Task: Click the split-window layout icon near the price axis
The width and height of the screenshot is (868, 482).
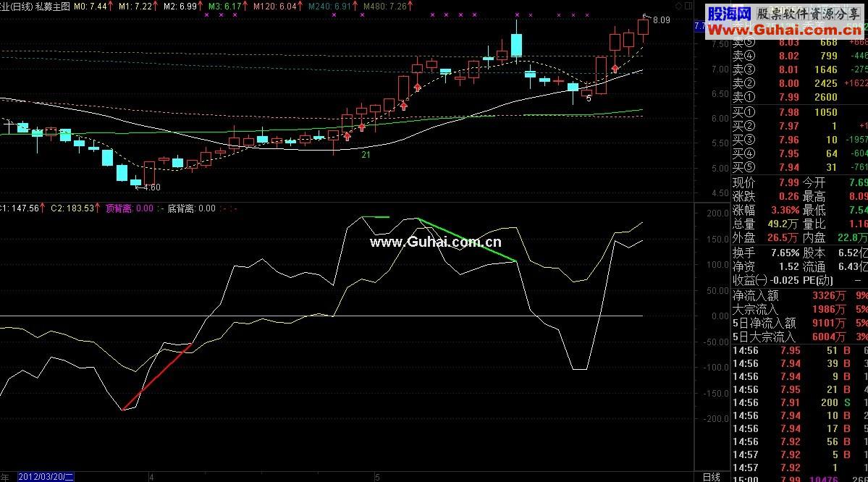Action: [688, 6]
